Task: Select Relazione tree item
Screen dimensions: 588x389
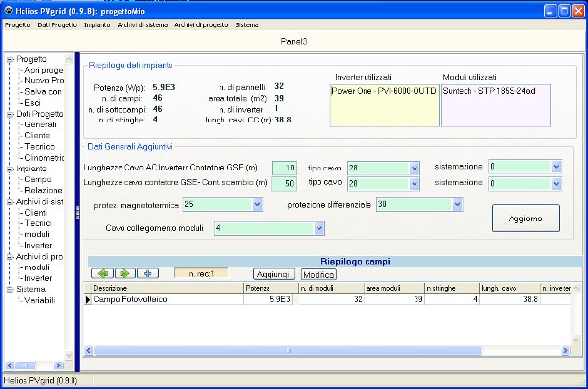Action: 43,190
